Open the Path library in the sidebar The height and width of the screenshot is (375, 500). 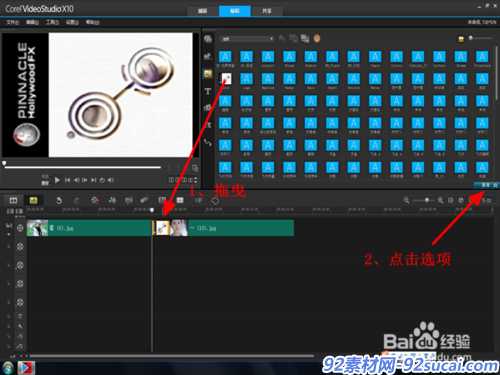pyautogui.click(x=208, y=142)
